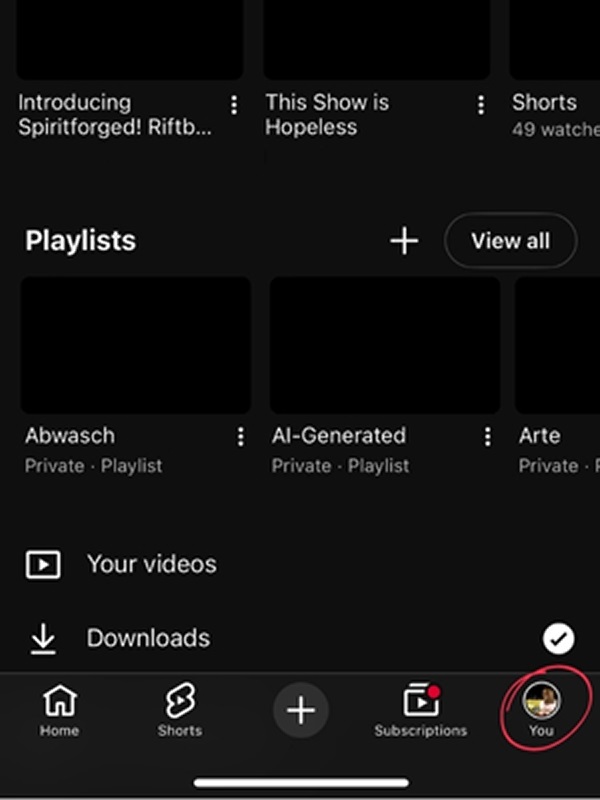600x800 pixels.
Task: Click the Downloads arrow icon
Action: [43, 639]
